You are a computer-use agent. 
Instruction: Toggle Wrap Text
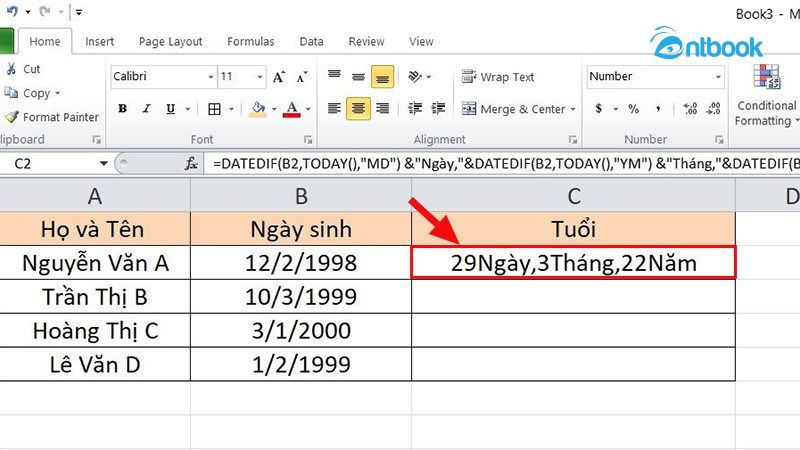498,77
